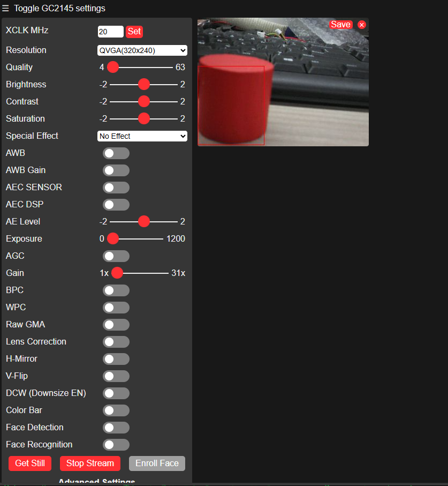
Task: Enable the Color Bar toggle
Action: click(116, 410)
